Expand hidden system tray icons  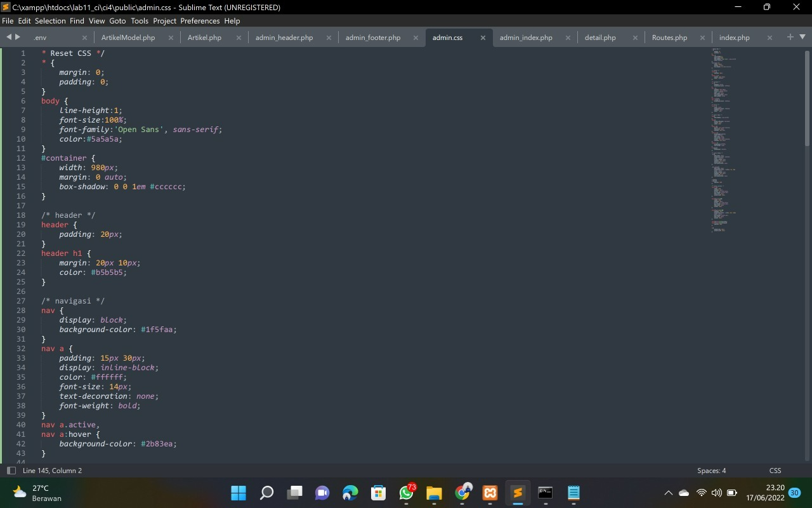[x=669, y=493]
